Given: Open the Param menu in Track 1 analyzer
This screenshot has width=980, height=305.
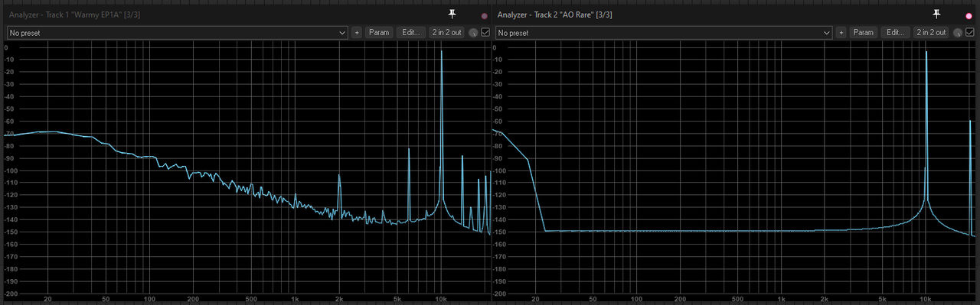Looking at the screenshot, I should pos(379,33).
